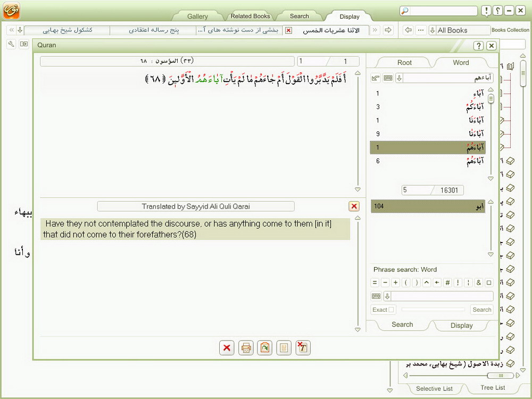Switch to the Selective List tab
Viewport: 532px width, 399px height.
[x=434, y=388]
